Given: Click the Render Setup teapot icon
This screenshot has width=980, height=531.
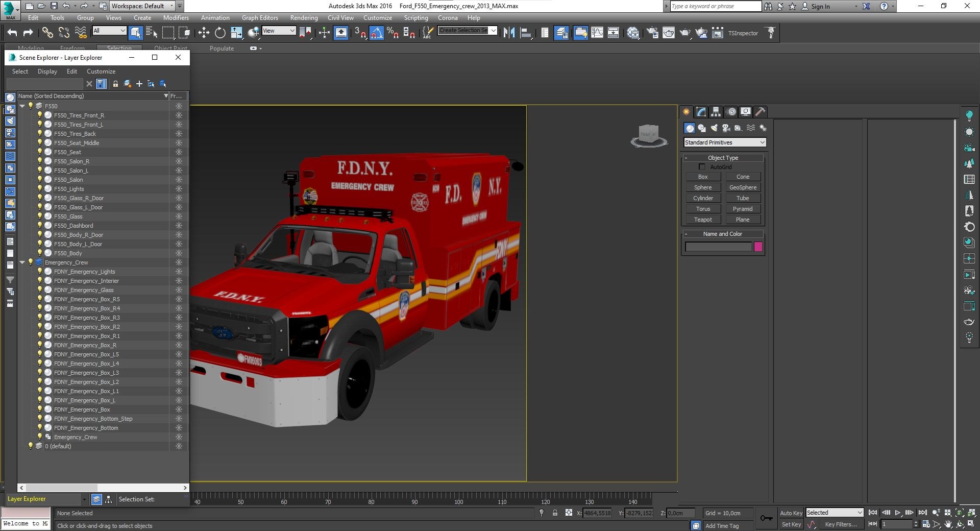Looking at the screenshot, I should (652, 33).
